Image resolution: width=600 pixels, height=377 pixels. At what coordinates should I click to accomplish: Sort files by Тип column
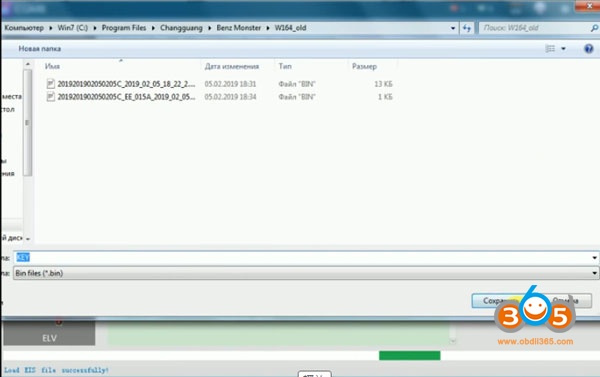(285, 67)
